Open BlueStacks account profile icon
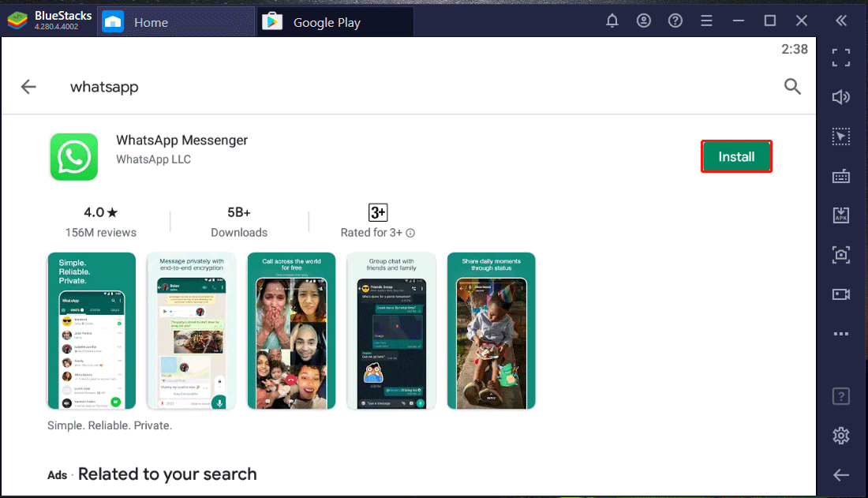868x498 pixels. point(644,21)
